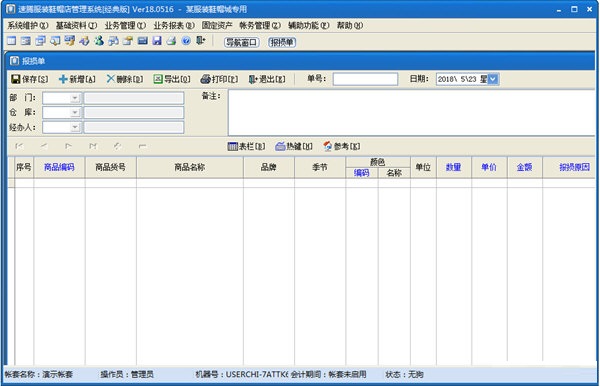Viewport: 600px width, 386px height.
Task: Switch to the 报损单 toolbar tab button
Action: click(282, 42)
